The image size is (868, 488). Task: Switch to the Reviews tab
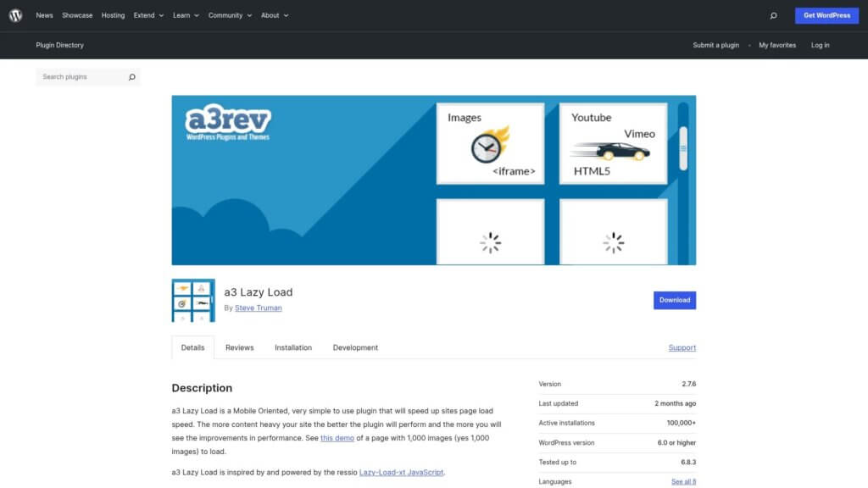pyautogui.click(x=240, y=347)
